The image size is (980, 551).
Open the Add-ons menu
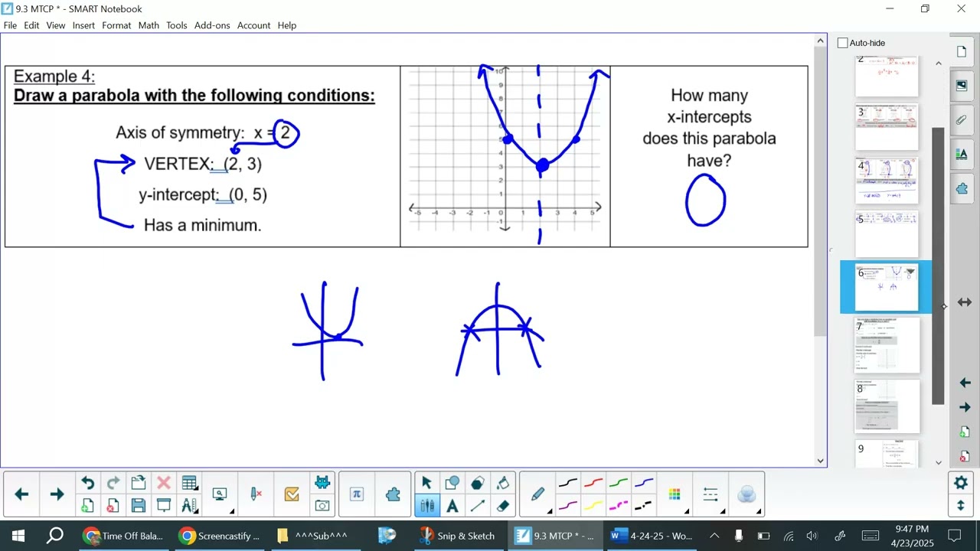pos(212,25)
